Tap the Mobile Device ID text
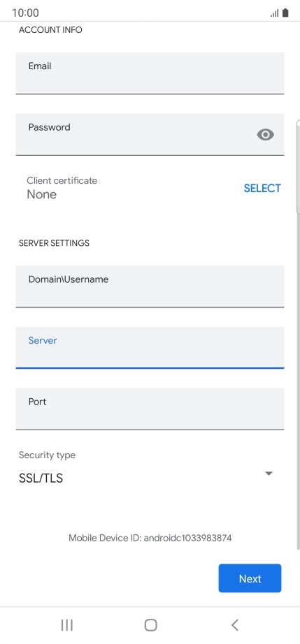 point(150,538)
